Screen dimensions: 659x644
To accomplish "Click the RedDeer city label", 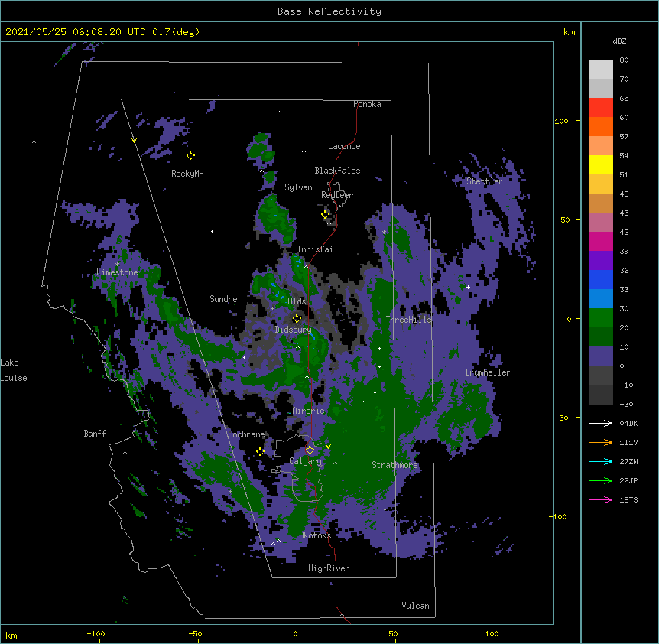I will click(x=337, y=195).
